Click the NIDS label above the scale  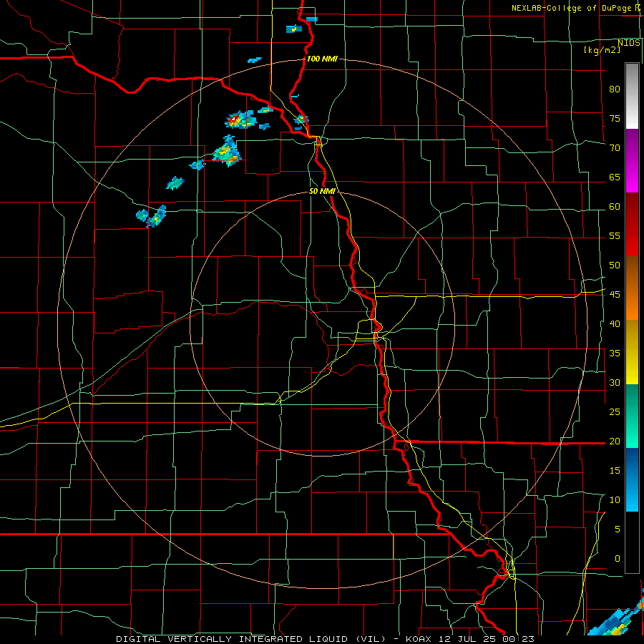tap(628, 43)
